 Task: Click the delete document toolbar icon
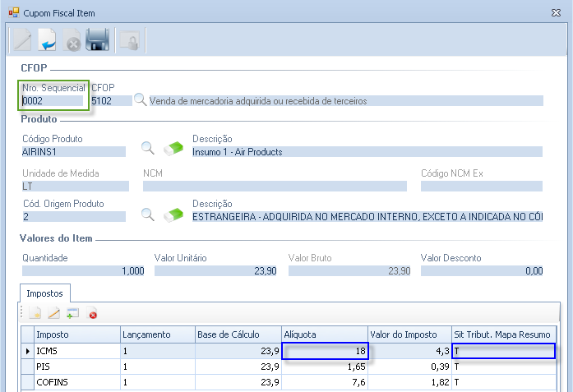[x=72, y=41]
